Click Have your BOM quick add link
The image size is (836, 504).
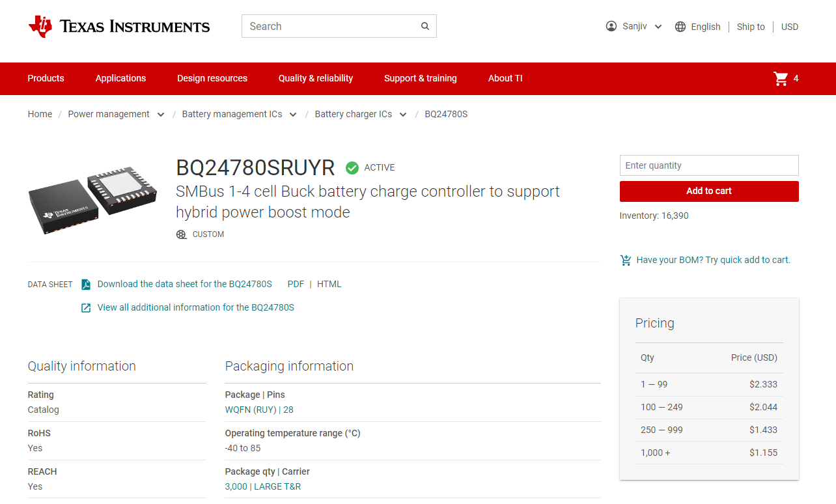coord(714,260)
